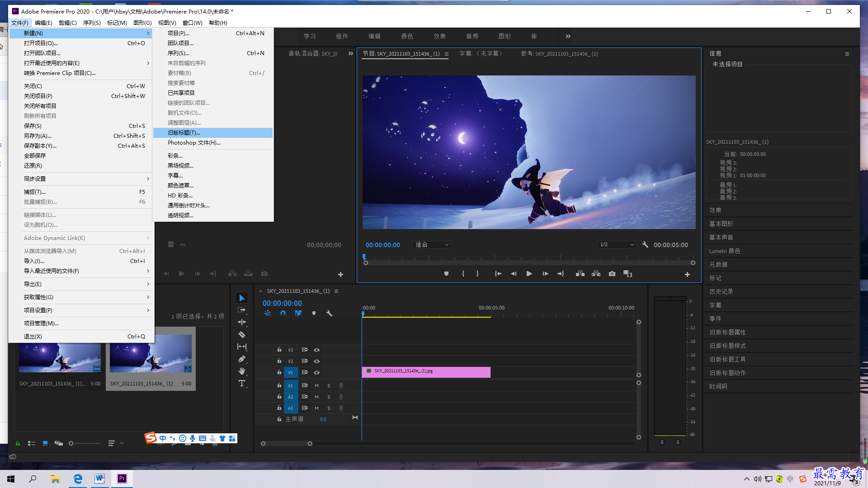Open button editor plus in Program monitor
The height and width of the screenshot is (488, 868).
(687, 274)
